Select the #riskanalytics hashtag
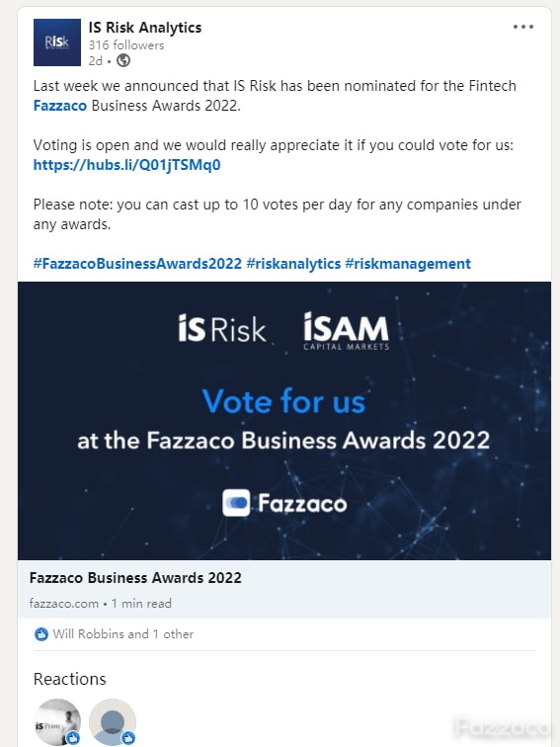The image size is (560, 747). pos(293,264)
